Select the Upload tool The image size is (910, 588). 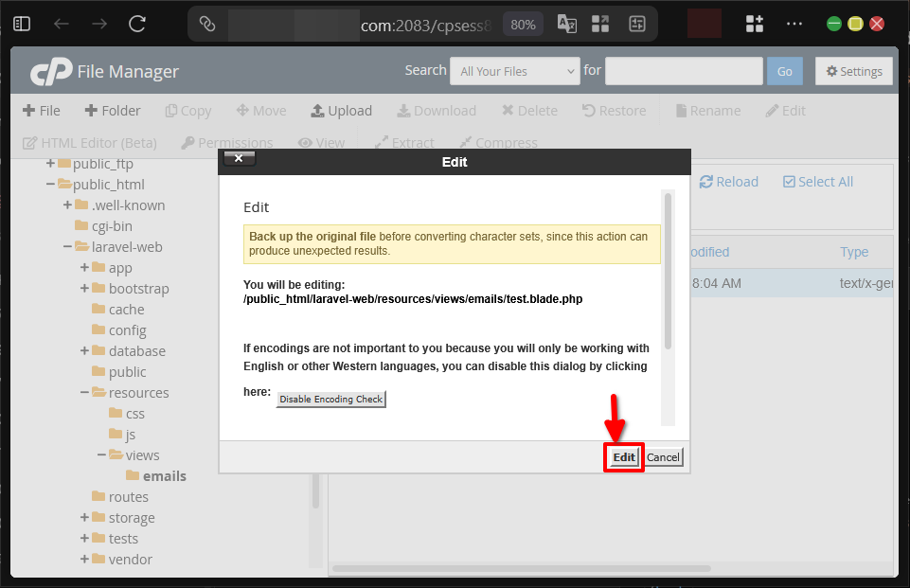tap(342, 110)
